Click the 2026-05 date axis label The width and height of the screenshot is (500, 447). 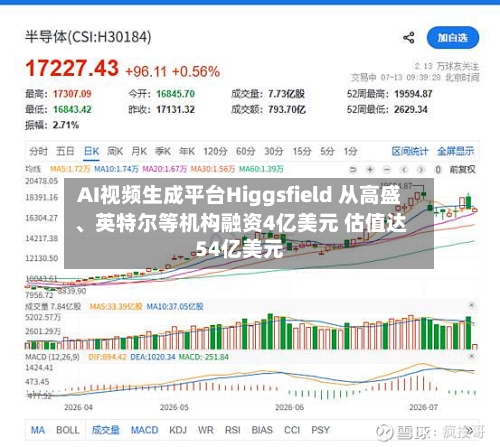pos(174,407)
